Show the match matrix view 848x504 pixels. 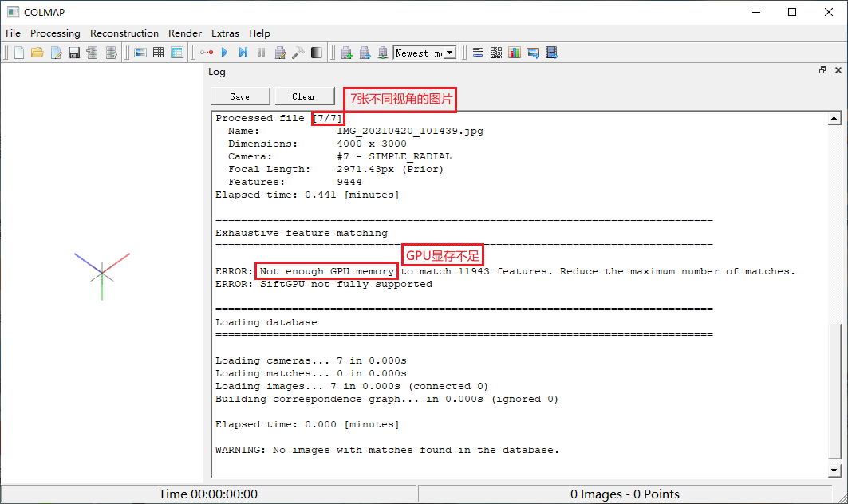pos(495,52)
